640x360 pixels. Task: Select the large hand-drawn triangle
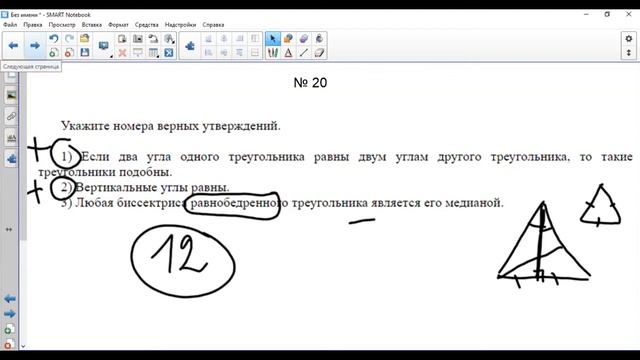544,244
